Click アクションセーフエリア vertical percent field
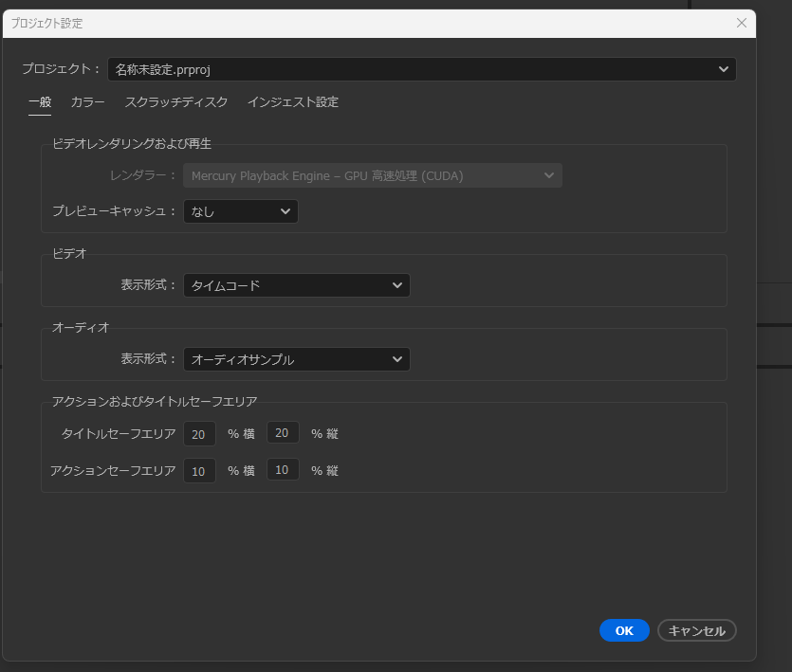Viewport: 792px width, 672px height. pyautogui.click(x=283, y=469)
